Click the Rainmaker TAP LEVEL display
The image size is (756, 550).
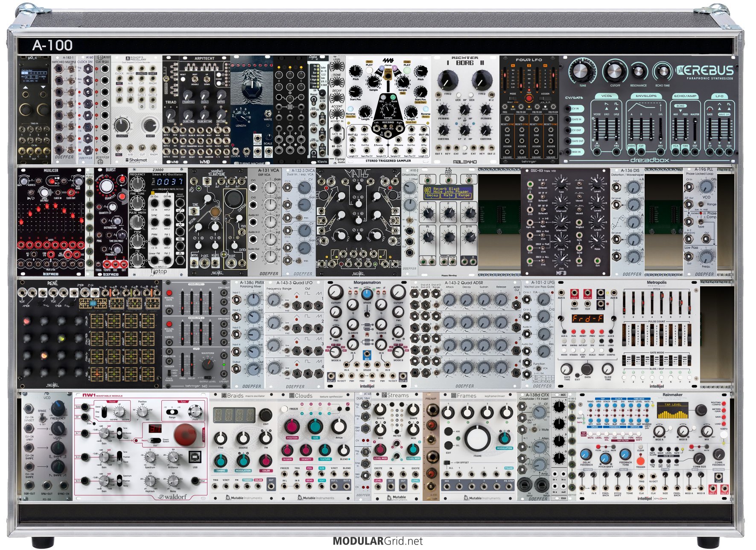(673, 410)
